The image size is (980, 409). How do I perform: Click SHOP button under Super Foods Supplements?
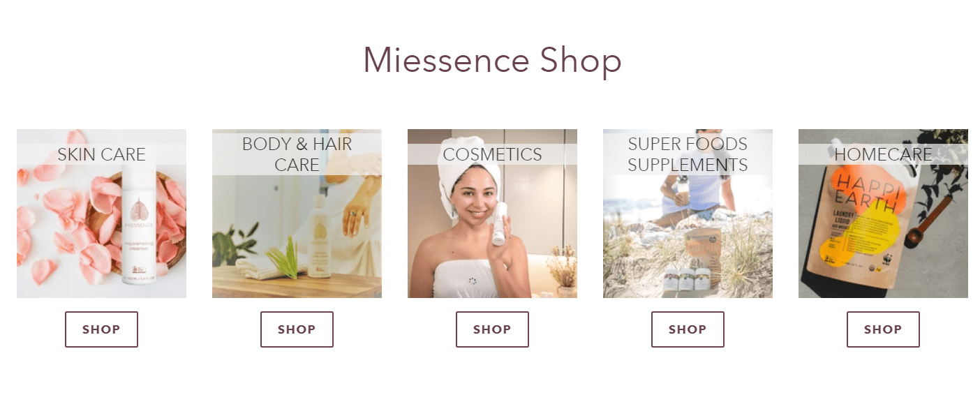(688, 329)
